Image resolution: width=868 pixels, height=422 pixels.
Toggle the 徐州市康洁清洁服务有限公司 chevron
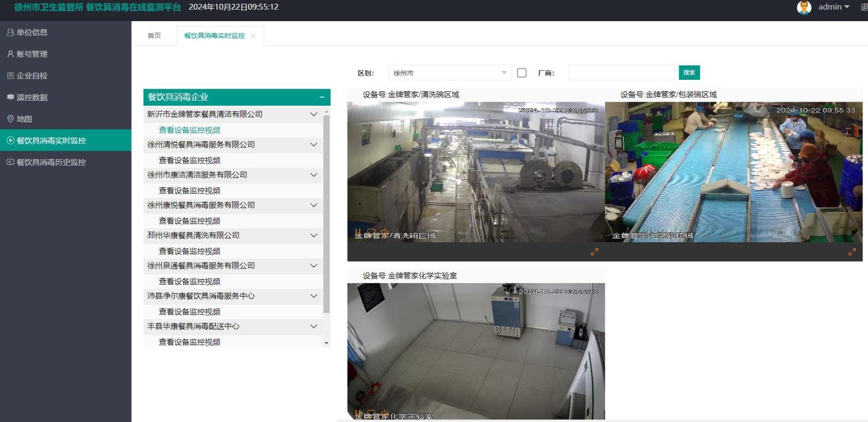click(x=314, y=175)
